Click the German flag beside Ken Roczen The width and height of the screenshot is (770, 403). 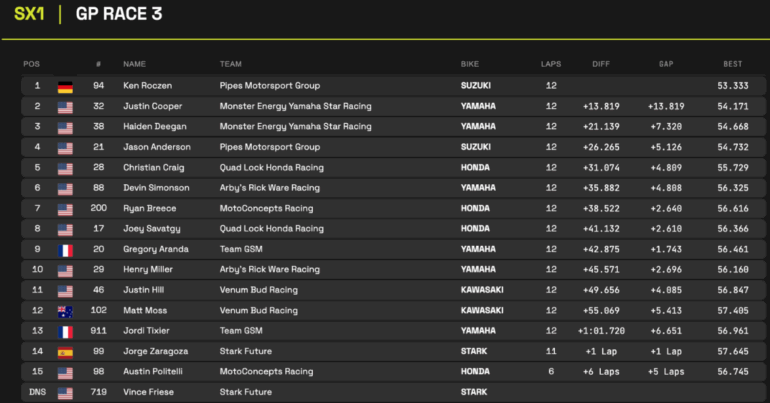pos(66,86)
